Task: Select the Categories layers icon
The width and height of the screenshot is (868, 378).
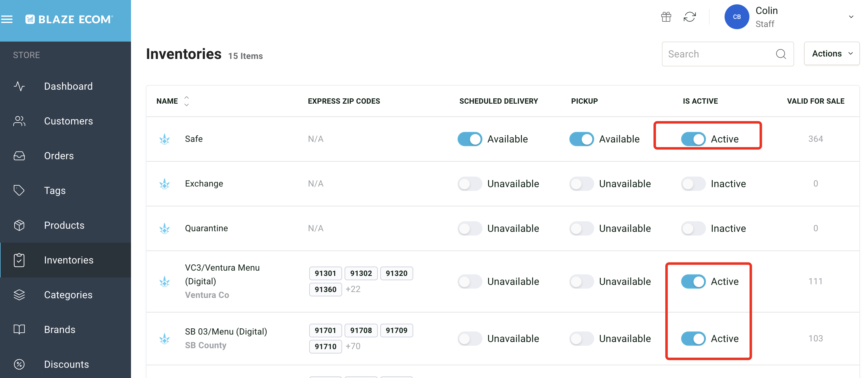Action: (19, 295)
